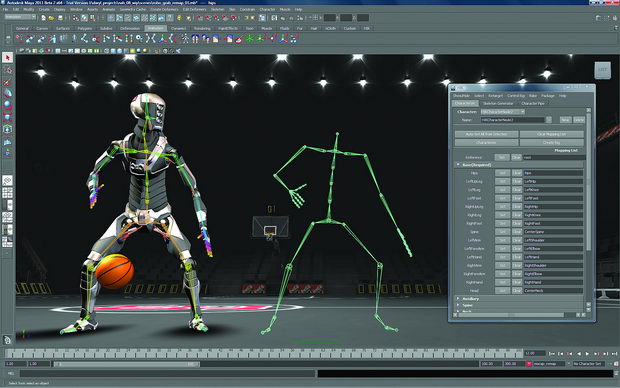The height and width of the screenshot is (388, 620).
Task: Open the Animation menu set dropdown
Action: (20, 17)
